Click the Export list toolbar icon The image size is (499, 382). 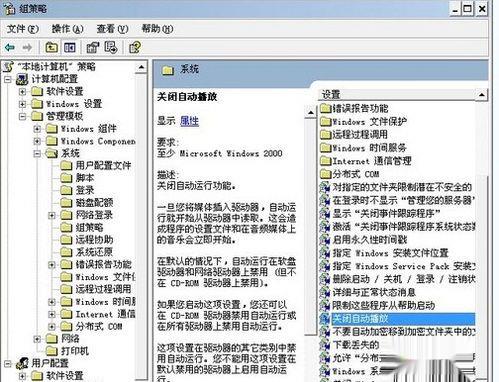pyautogui.click(x=111, y=47)
